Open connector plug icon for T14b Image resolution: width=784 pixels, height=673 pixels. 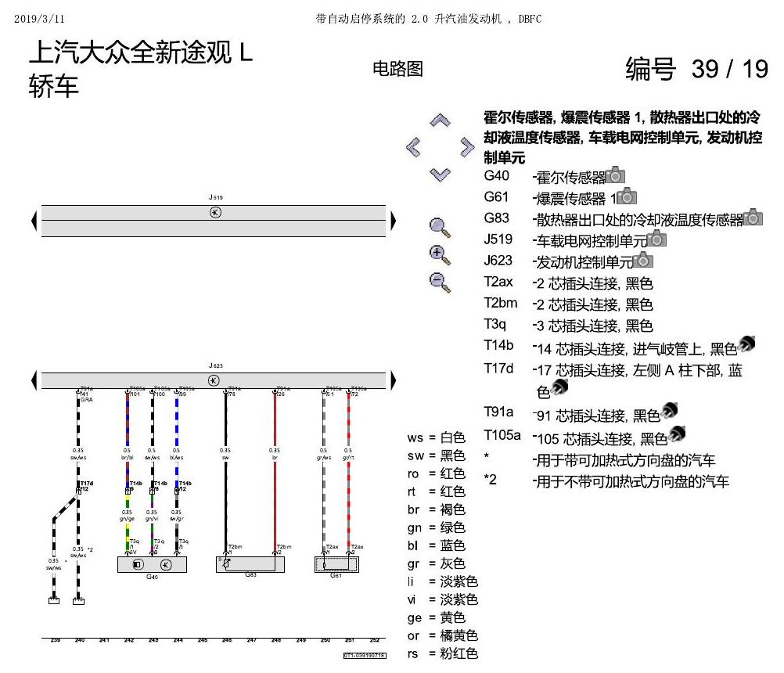(746, 344)
